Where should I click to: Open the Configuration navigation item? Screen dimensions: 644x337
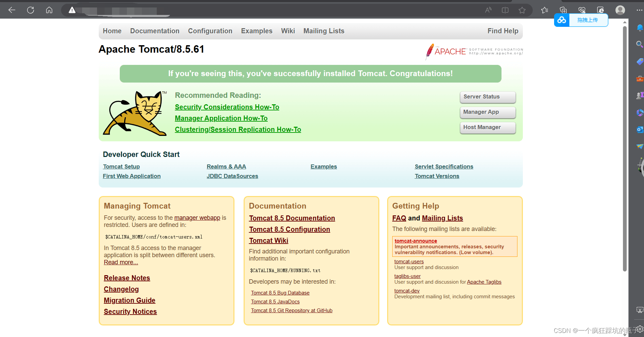click(210, 31)
